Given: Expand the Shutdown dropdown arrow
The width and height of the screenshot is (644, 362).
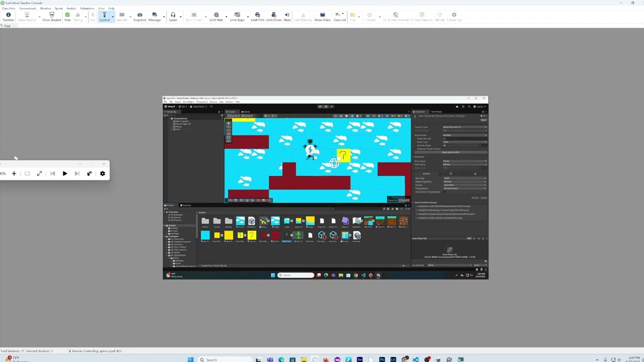Looking at the screenshot, I should click(x=380, y=17).
